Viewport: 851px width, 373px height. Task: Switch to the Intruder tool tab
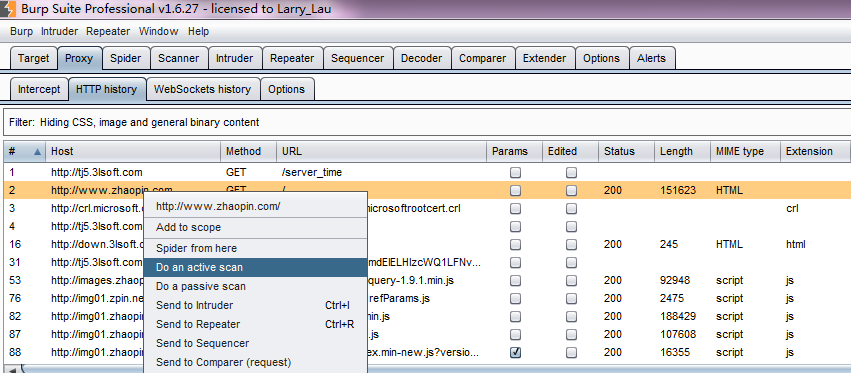[x=234, y=58]
